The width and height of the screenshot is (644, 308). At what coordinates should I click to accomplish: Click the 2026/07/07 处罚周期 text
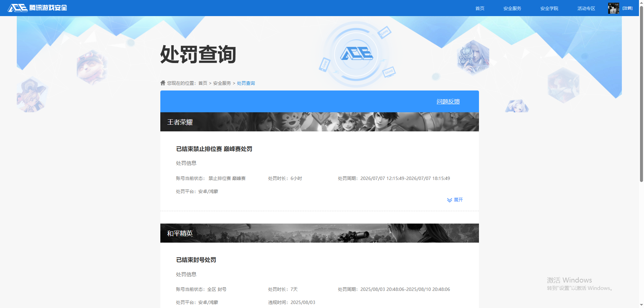point(394,178)
